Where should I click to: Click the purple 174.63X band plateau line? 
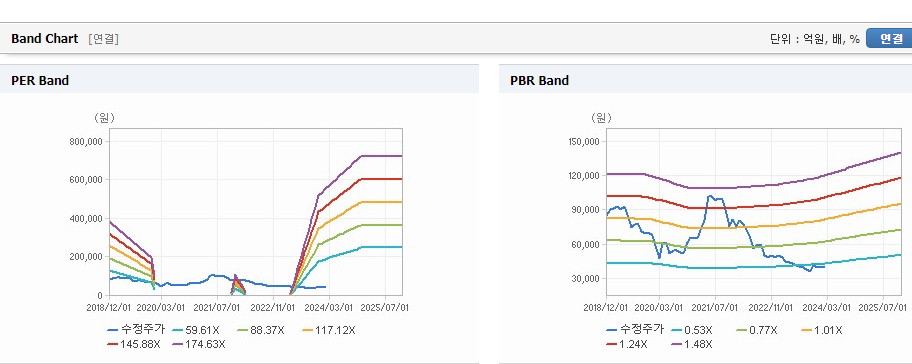(382, 156)
